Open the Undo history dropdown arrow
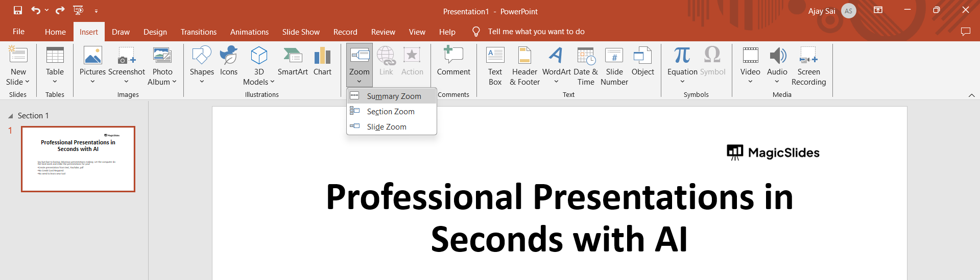 pos(46,10)
